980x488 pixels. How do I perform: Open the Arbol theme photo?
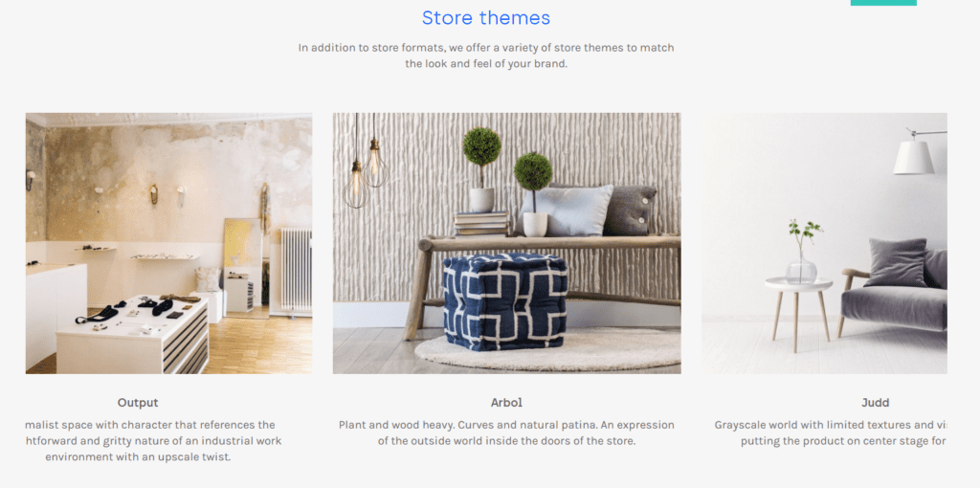point(507,243)
